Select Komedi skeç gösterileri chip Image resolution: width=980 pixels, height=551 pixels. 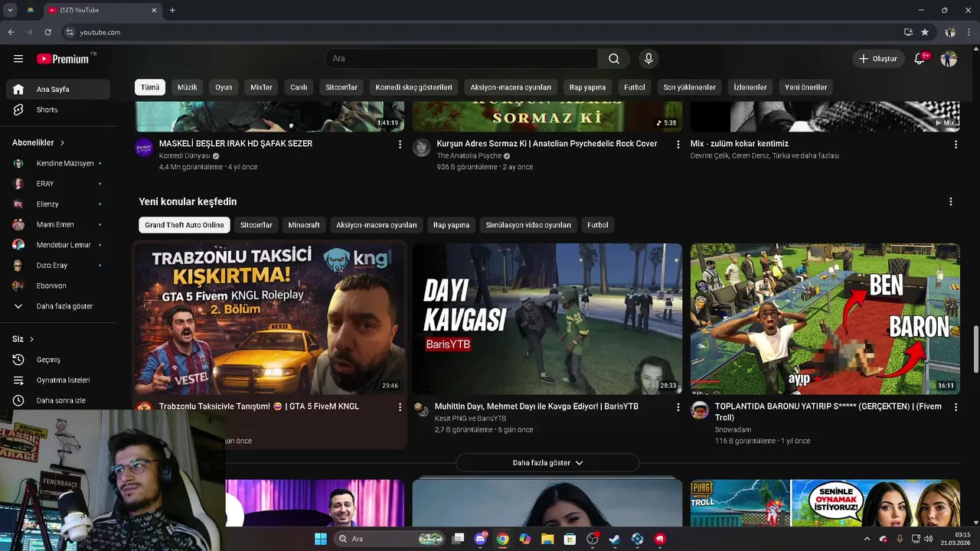pos(413,87)
